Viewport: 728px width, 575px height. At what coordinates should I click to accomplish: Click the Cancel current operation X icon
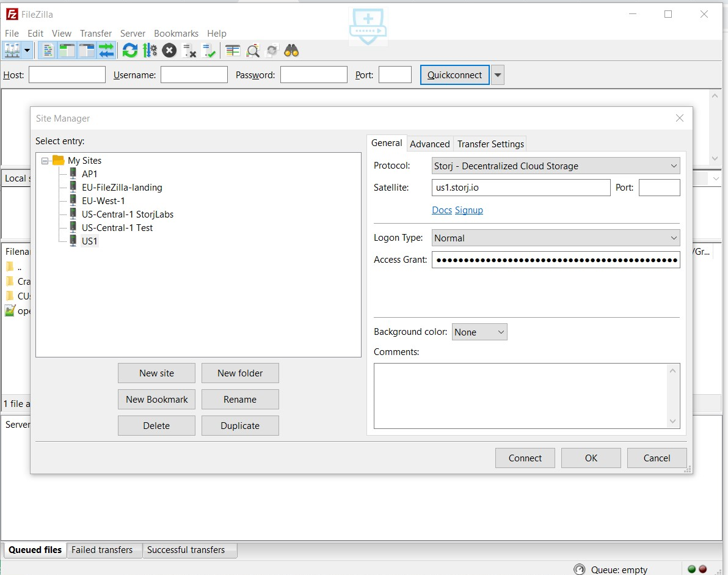(x=169, y=50)
